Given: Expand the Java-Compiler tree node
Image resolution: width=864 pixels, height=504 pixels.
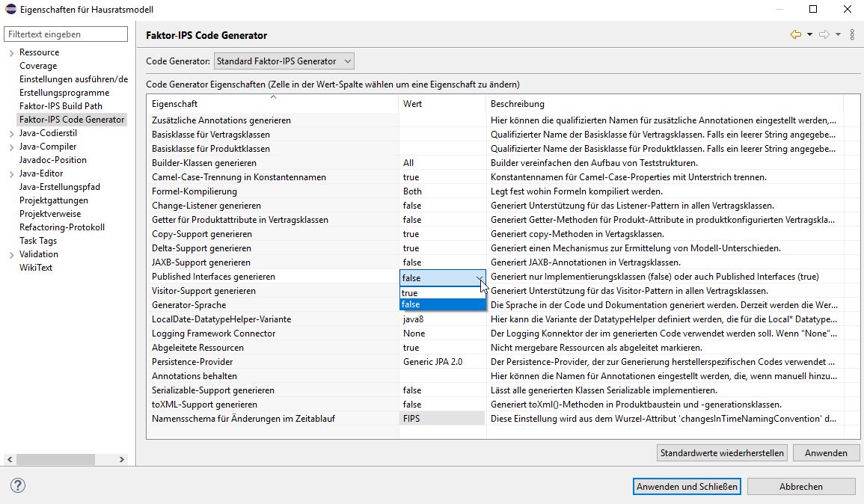Looking at the screenshot, I should (x=11, y=147).
